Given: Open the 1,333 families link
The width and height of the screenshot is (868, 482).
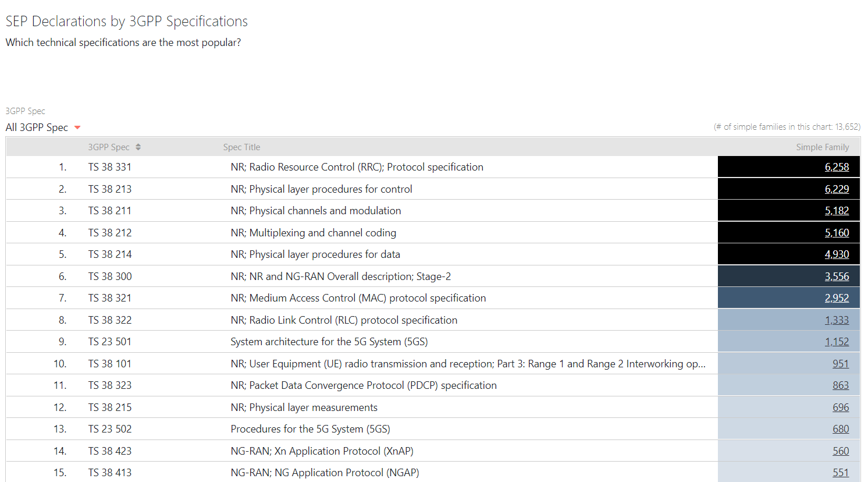Looking at the screenshot, I should (x=837, y=320).
